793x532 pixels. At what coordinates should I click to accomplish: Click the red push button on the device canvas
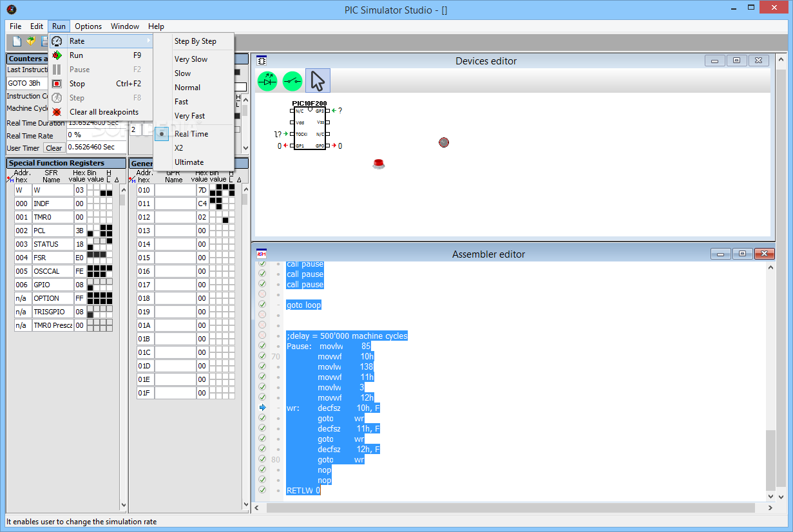coord(379,164)
